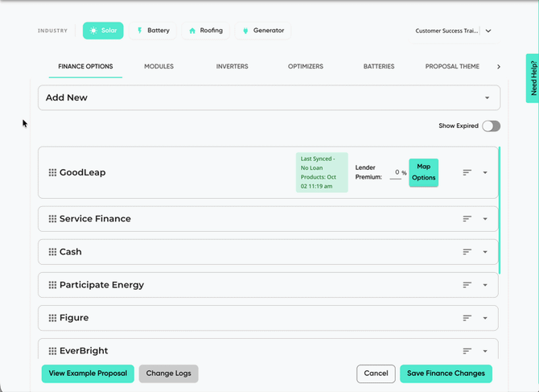Click the Figure drag handle icon

52,318
